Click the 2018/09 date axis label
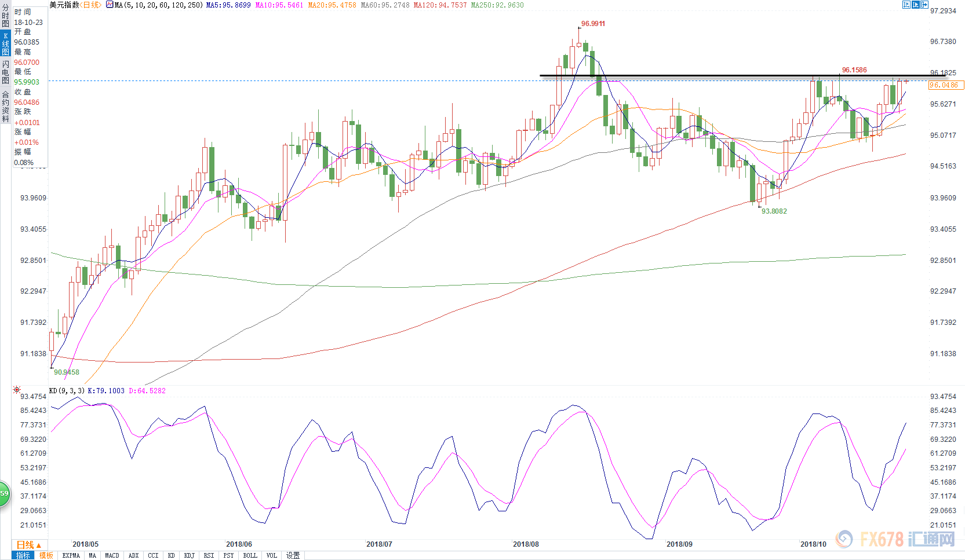 point(679,544)
